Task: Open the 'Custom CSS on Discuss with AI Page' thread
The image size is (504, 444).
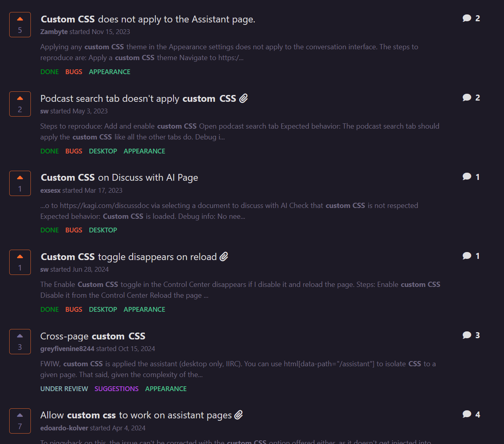Action: pos(119,178)
